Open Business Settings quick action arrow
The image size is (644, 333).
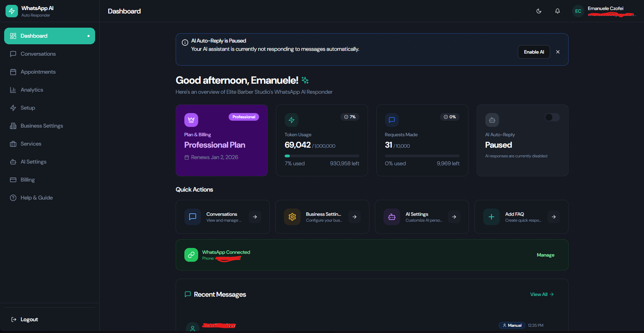click(x=355, y=217)
